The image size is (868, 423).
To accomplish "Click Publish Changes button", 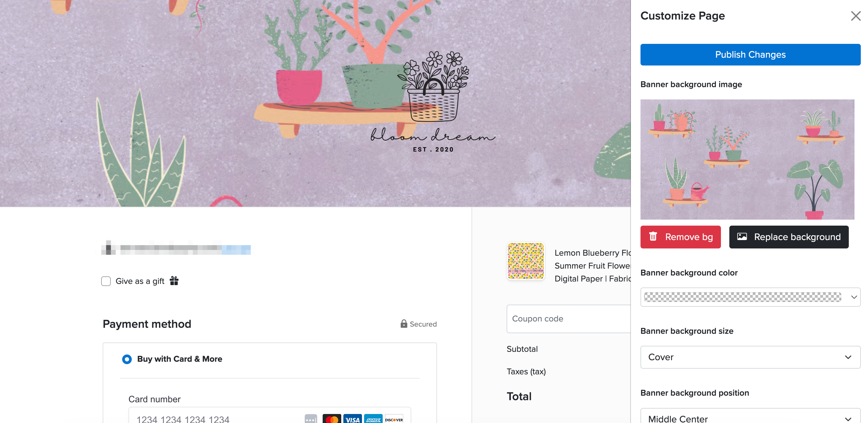I will 750,55.
